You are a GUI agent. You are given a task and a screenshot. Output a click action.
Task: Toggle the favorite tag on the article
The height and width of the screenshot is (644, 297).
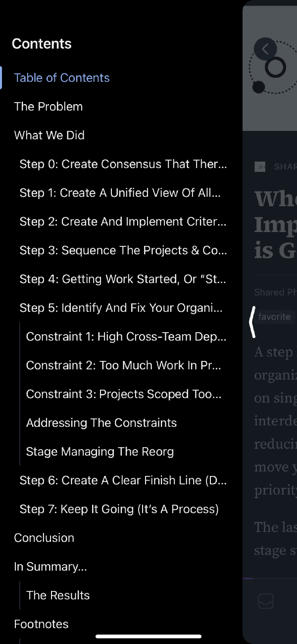coord(274,316)
